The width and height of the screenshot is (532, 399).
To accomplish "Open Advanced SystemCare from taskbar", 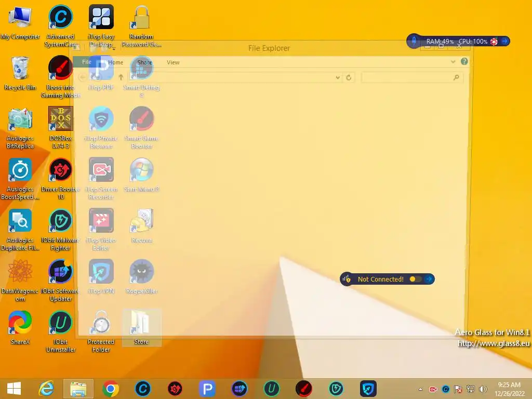I will pos(142,389).
